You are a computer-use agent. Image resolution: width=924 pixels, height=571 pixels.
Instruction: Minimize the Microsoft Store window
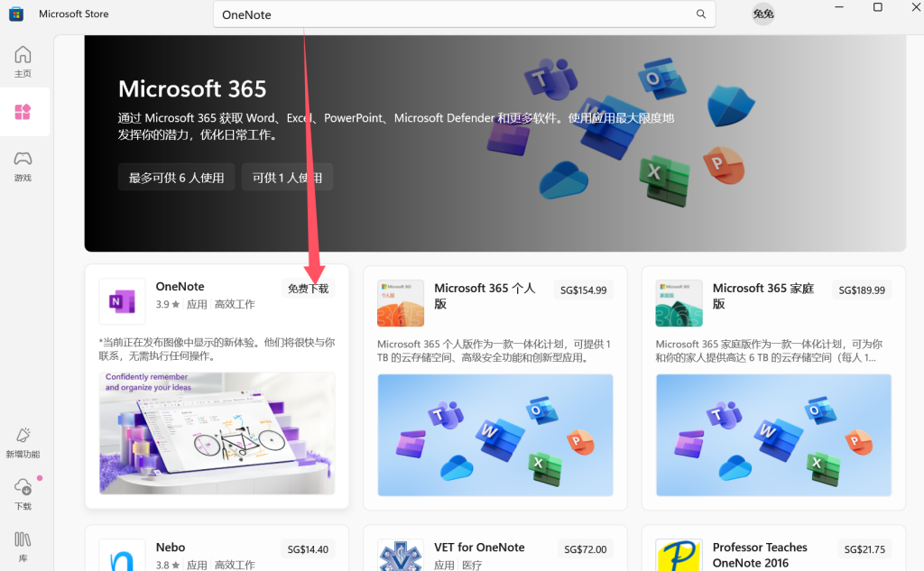pos(839,7)
